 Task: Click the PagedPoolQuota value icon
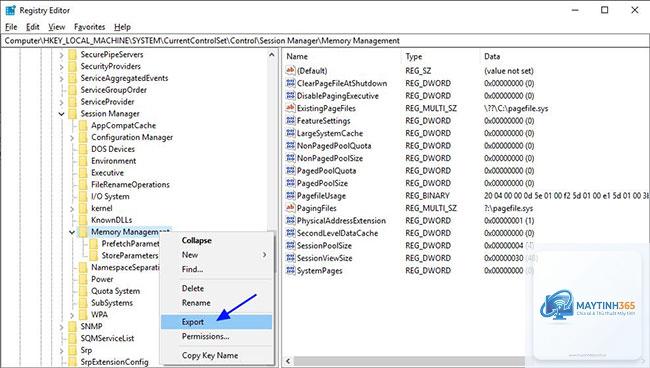291,170
